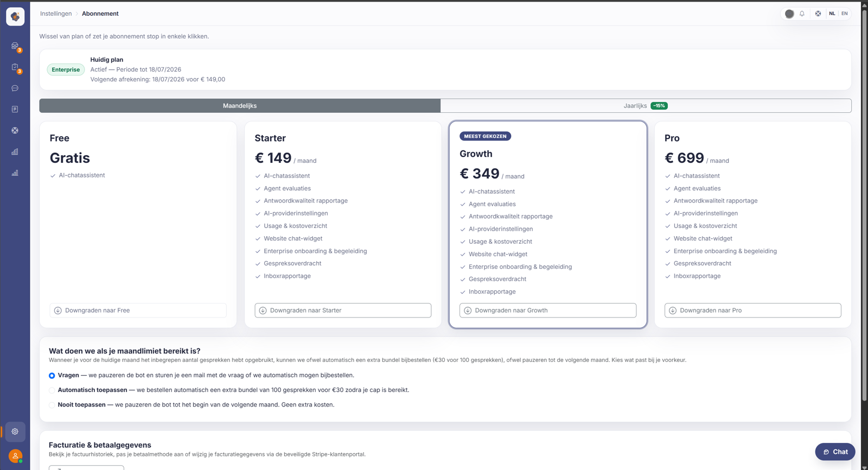Click the app logo in the sidebar
Viewport: 868px width, 470px height.
(15, 16)
